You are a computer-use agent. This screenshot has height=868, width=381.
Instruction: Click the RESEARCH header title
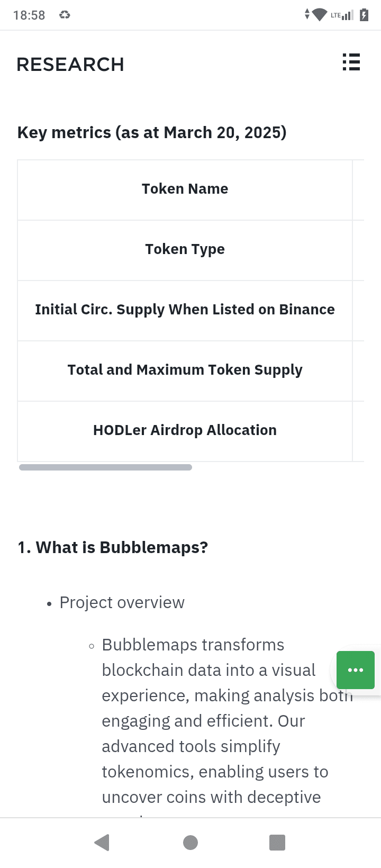(x=70, y=65)
